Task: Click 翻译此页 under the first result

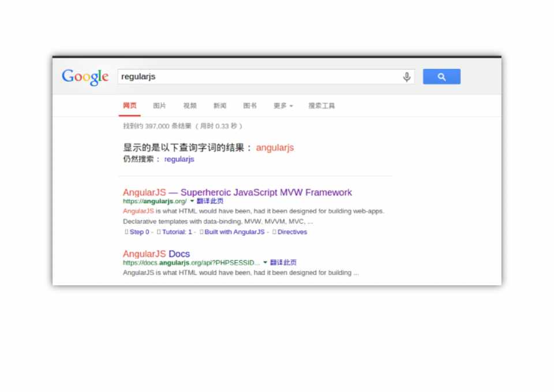Action: [210, 201]
